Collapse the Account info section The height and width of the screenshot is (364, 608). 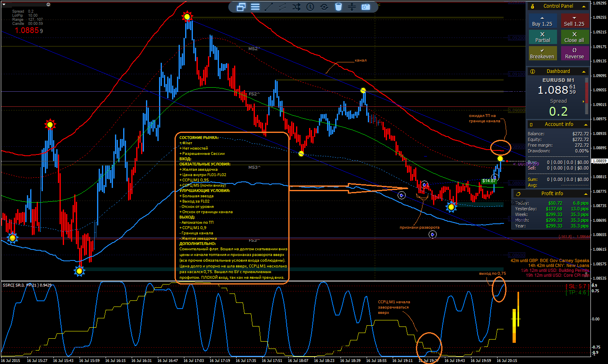(x=586, y=125)
